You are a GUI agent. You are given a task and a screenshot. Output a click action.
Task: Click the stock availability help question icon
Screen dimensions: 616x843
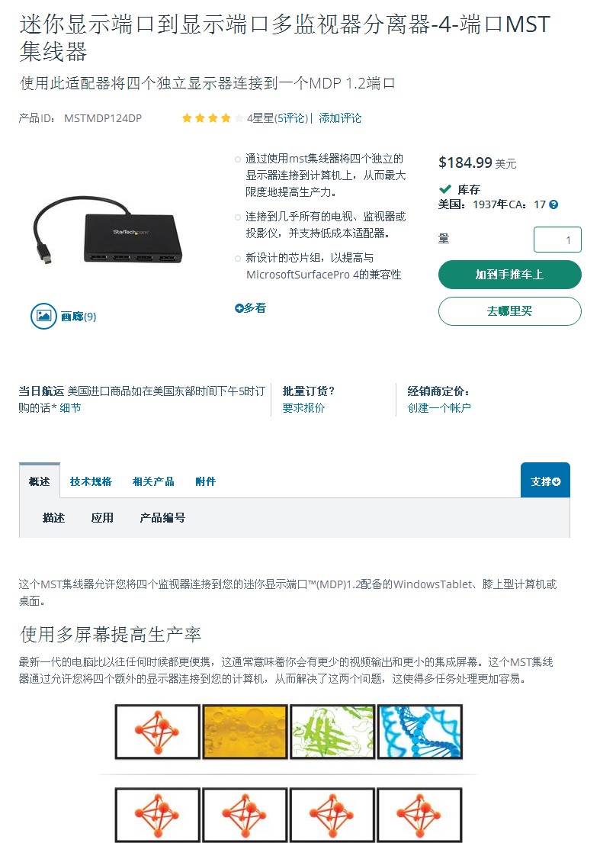[x=553, y=204]
